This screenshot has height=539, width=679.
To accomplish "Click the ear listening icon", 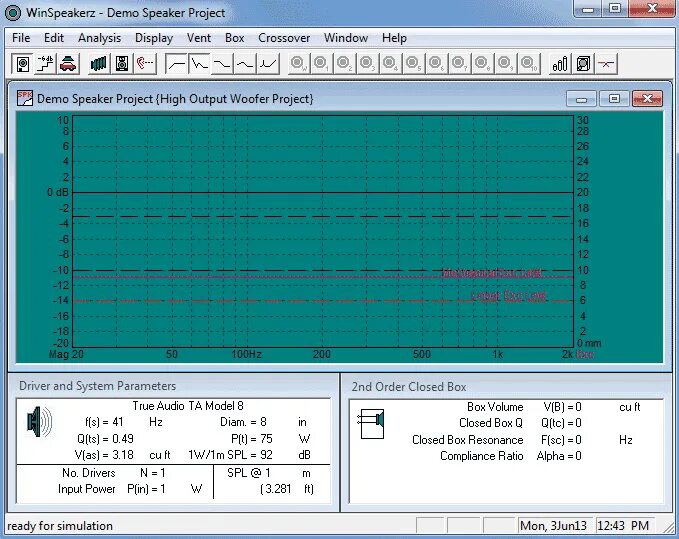I will tap(145, 64).
